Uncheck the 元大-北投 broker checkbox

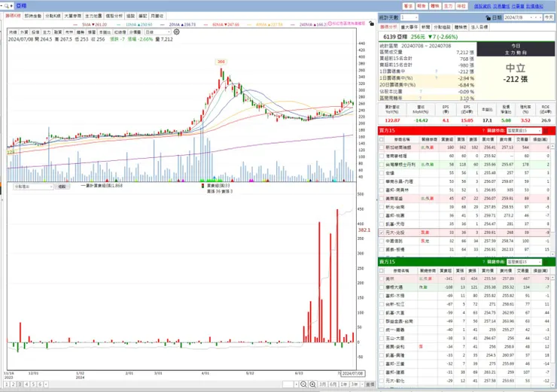(x=382, y=232)
